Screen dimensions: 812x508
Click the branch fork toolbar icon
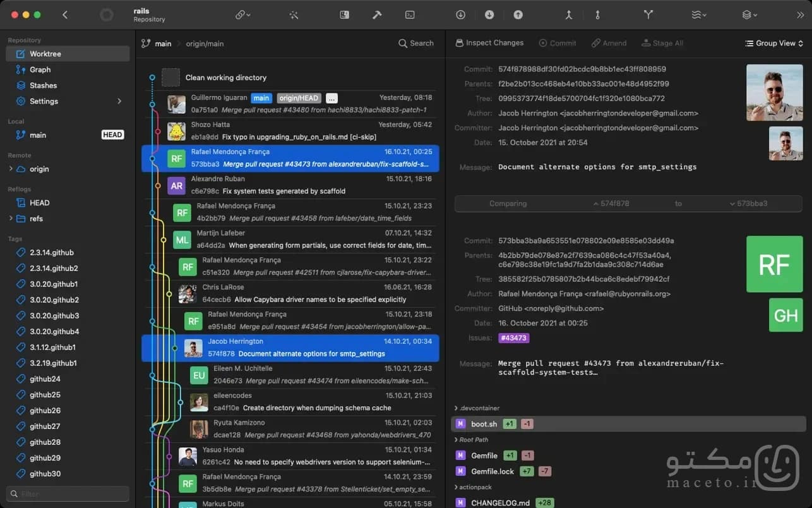(x=648, y=15)
